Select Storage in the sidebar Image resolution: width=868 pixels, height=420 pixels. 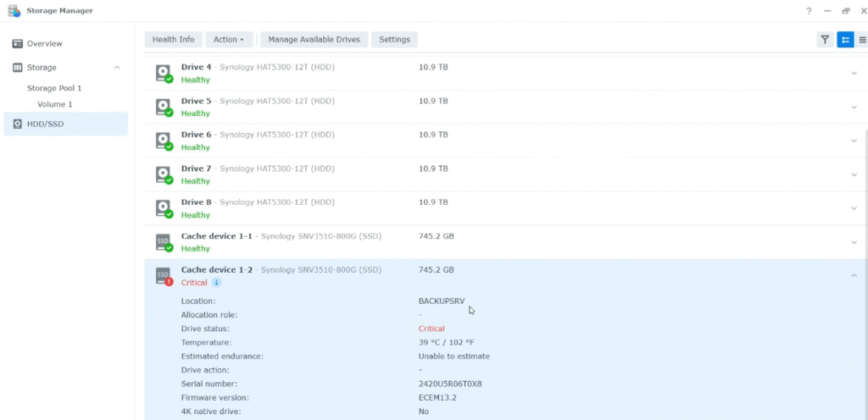pos(42,68)
